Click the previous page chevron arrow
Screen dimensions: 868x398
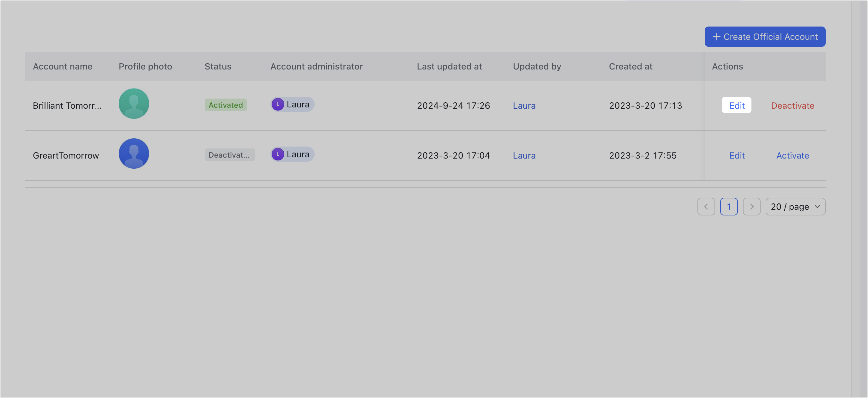[x=706, y=207]
